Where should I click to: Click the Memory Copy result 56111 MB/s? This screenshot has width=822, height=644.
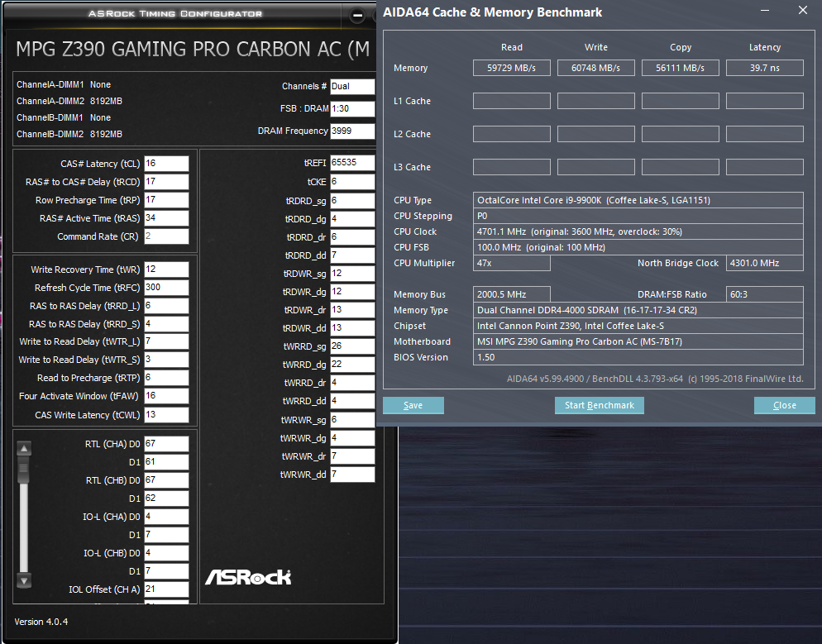(681, 68)
